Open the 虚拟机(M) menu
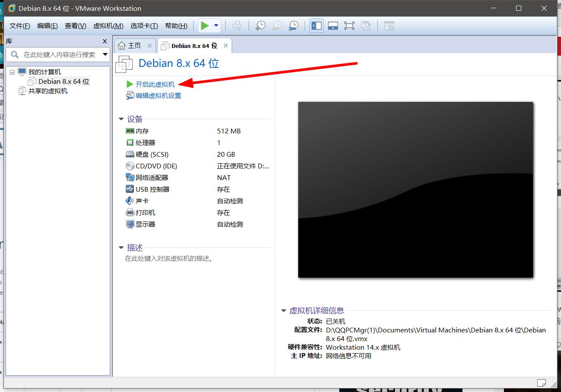 click(108, 26)
